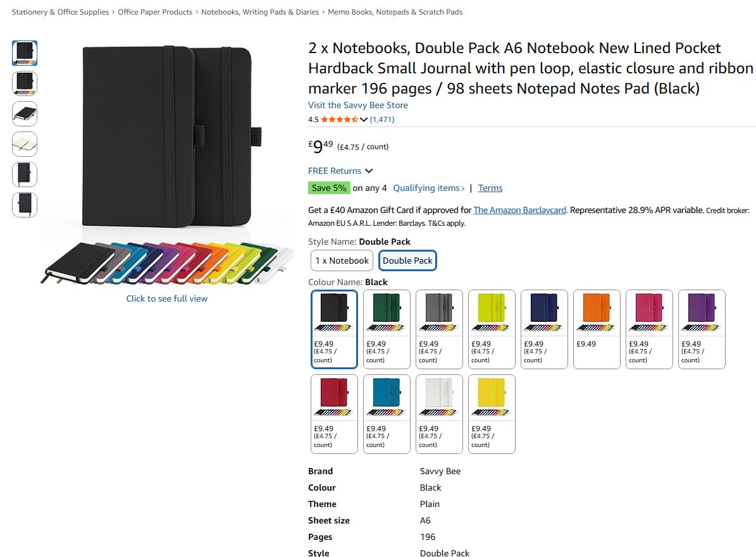
Task: Visit the Savvy Bee Store
Action: pyautogui.click(x=357, y=105)
